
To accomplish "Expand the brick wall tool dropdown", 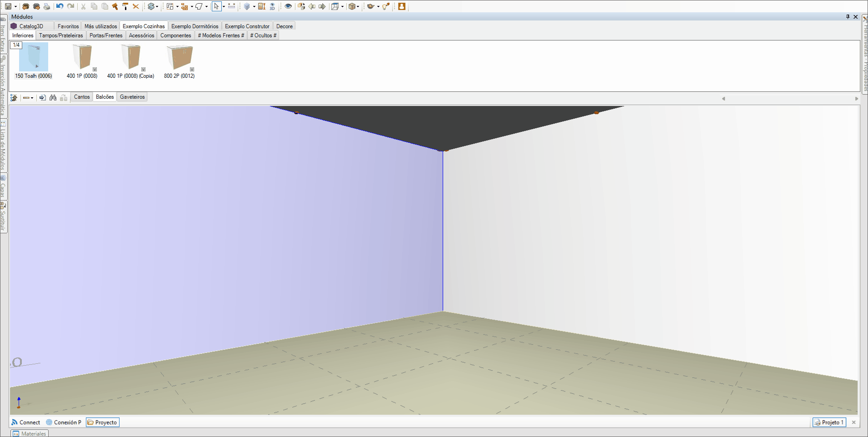I will 192,6.
